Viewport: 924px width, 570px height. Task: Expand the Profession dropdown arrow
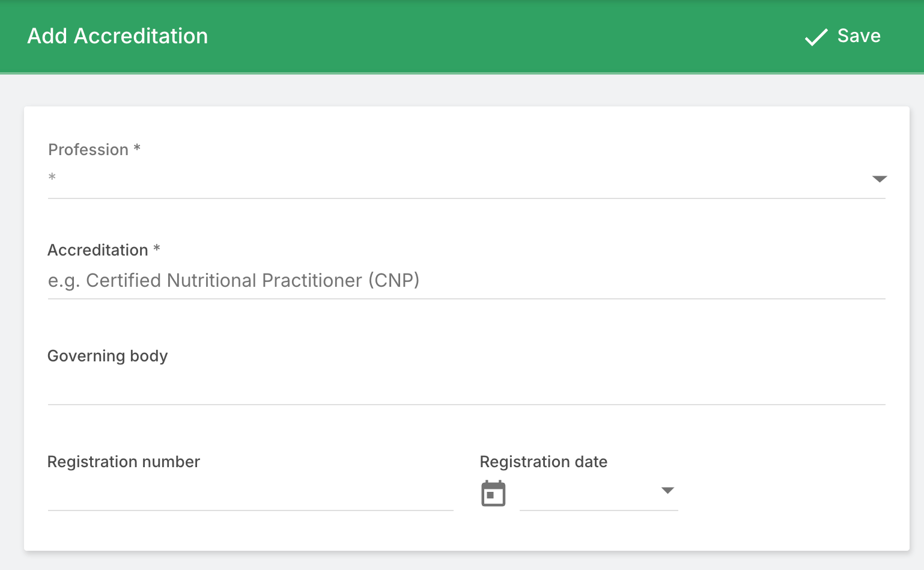pyautogui.click(x=879, y=179)
